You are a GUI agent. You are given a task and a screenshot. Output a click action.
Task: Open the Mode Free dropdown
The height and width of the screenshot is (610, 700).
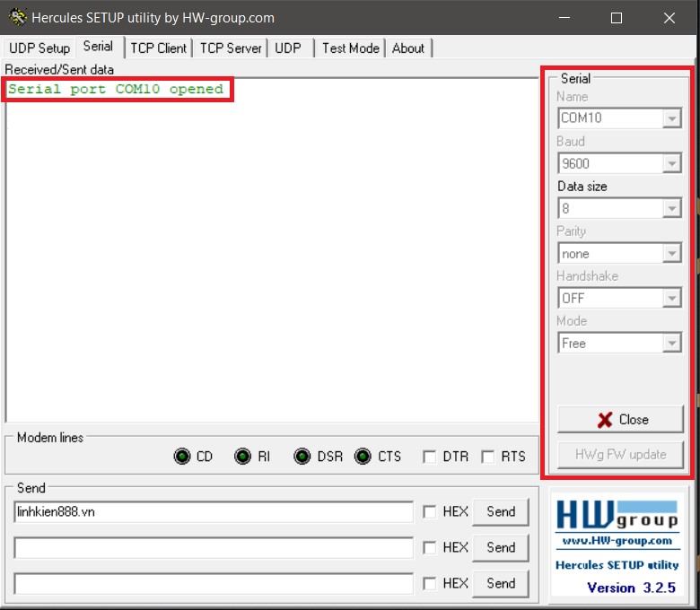point(672,344)
